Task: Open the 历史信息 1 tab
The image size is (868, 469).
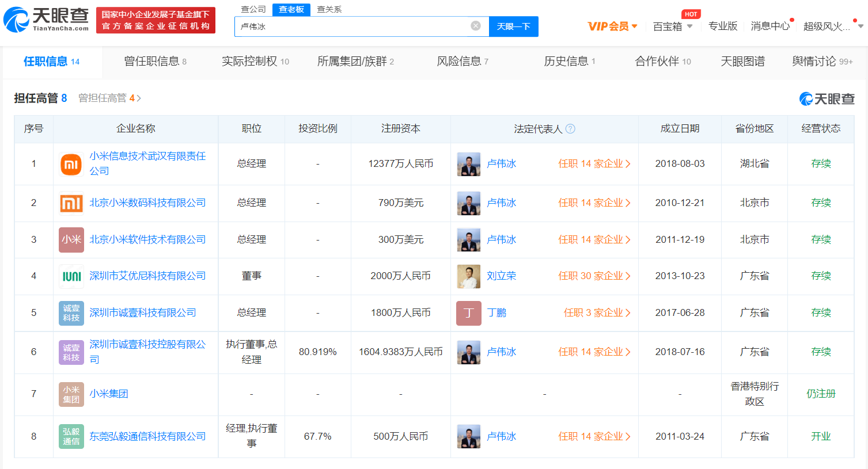Action: coord(570,62)
